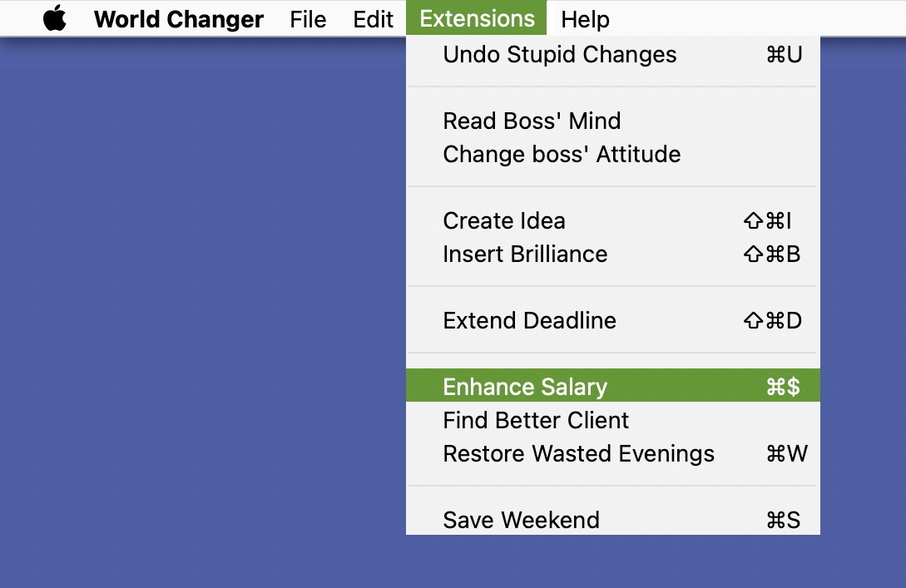
Task: Open the Apple logo menu
Action: tap(55, 18)
